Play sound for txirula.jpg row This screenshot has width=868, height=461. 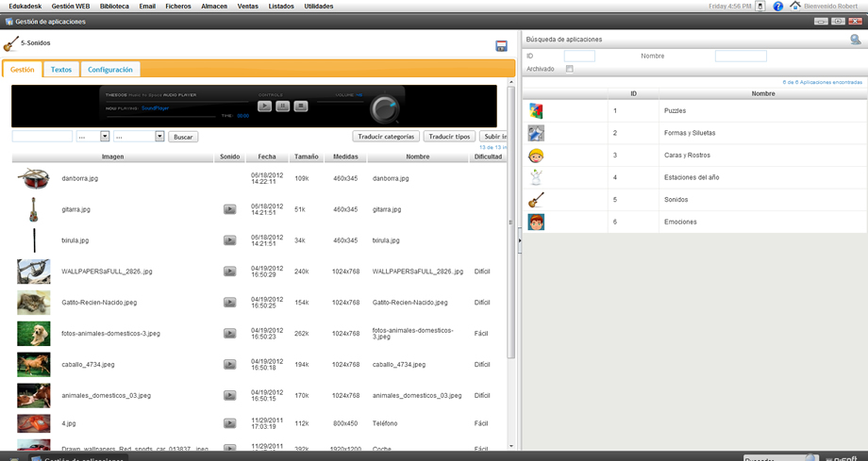[229, 240]
